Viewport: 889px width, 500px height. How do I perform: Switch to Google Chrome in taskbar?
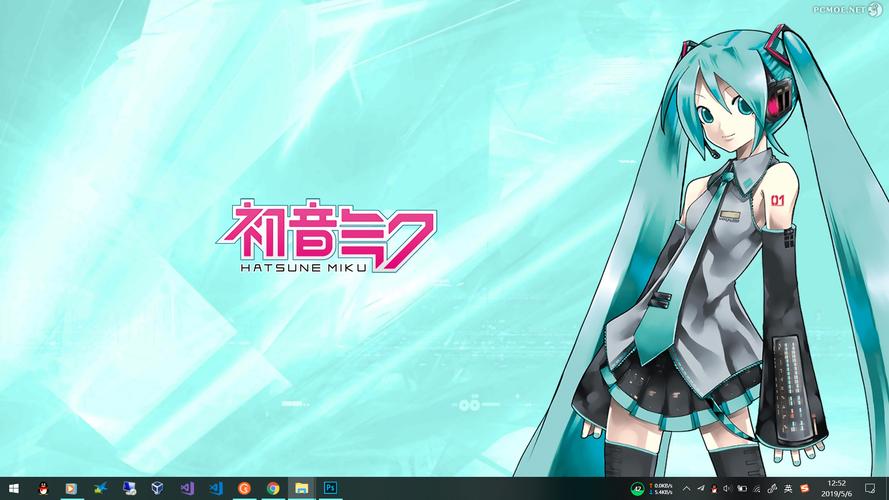pyautogui.click(x=273, y=488)
